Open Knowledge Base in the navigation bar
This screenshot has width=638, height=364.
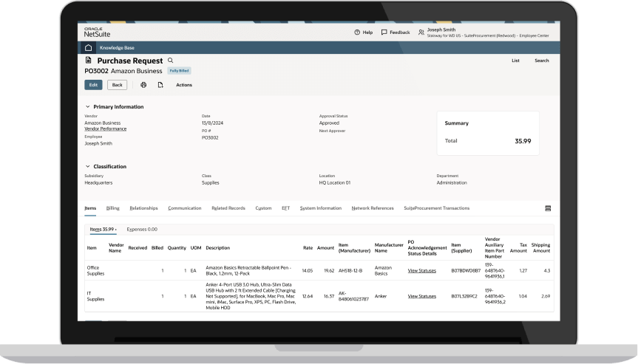(117, 47)
